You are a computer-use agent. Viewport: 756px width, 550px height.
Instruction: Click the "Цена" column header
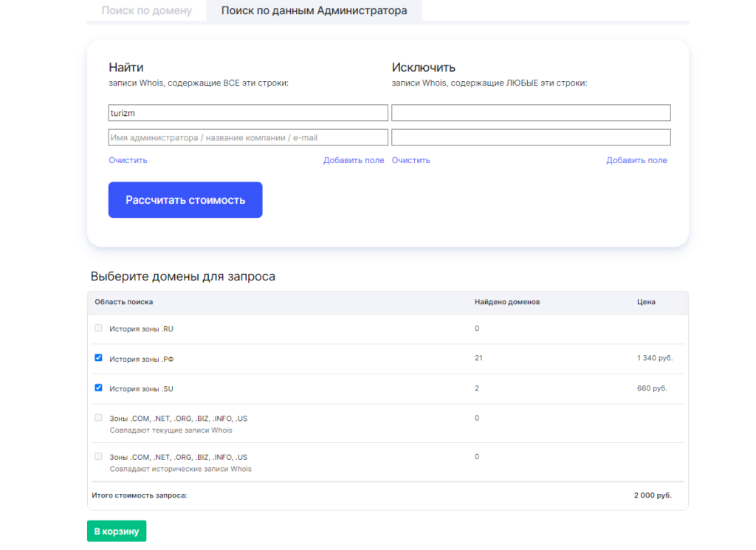(646, 302)
